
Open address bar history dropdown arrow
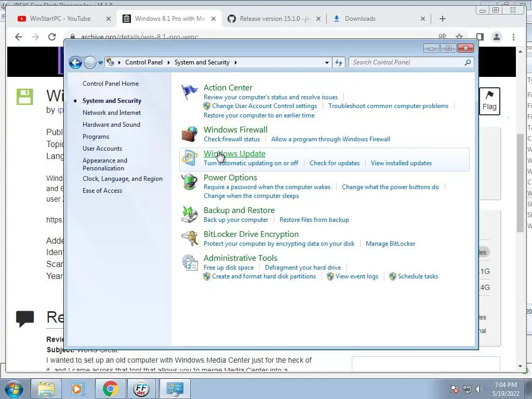tap(327, 62)
